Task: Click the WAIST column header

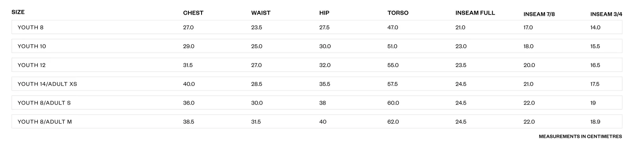Action: (261, 13)
